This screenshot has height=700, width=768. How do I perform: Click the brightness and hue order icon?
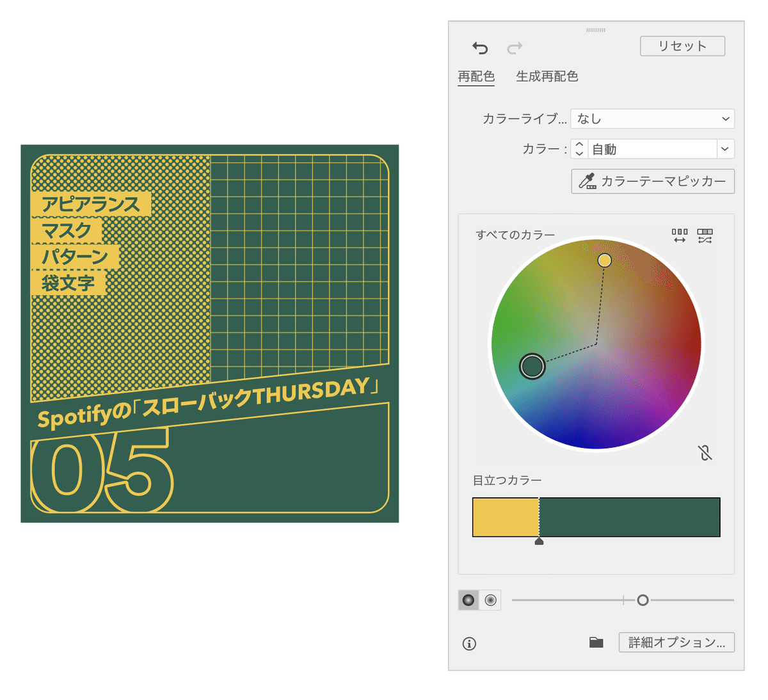[x=680, y=235]
